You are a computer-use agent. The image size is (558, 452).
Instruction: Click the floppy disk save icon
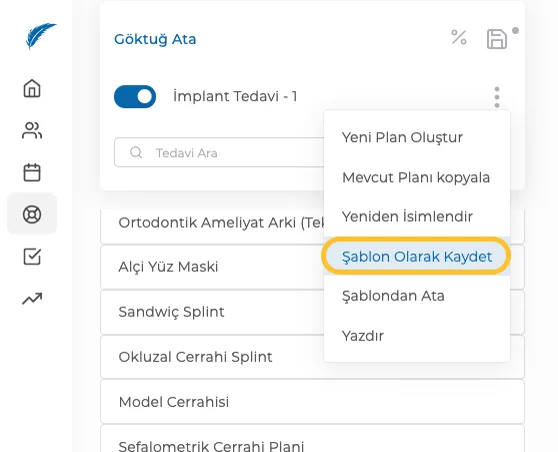pyautogui.click(x=497, y=39)
